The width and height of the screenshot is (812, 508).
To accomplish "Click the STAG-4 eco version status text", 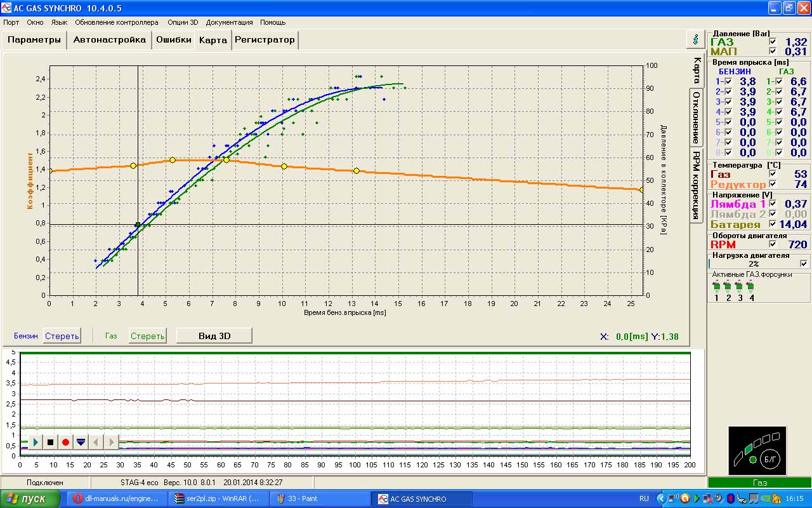I will 202,483.
